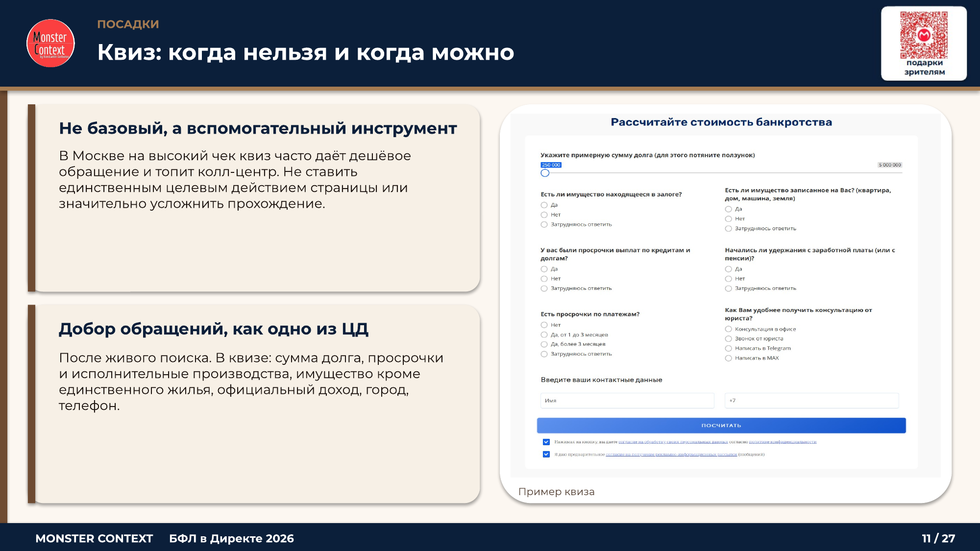
Task: Select 'Затрудняюсь ответить' under the salary deductions question
Action: coord(728,288)
